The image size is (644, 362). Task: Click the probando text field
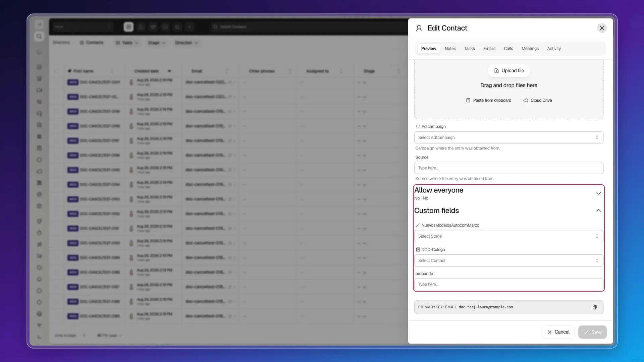[x=508, y=284]
